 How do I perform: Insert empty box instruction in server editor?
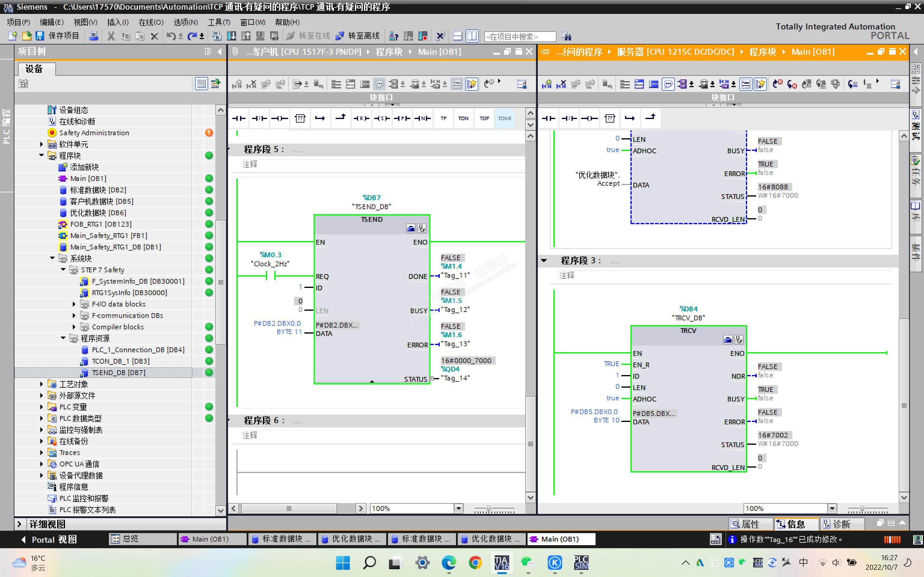tap(610, 118)
